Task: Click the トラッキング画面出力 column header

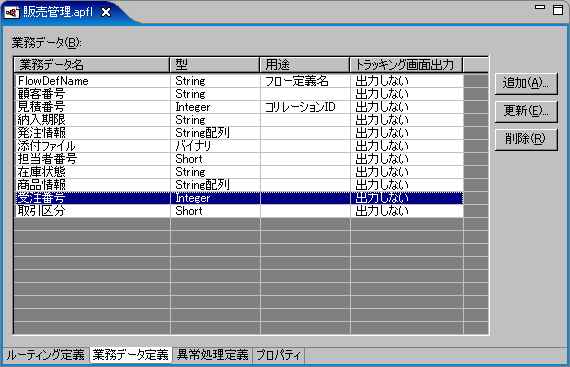Action: click(x=406, y=65)
